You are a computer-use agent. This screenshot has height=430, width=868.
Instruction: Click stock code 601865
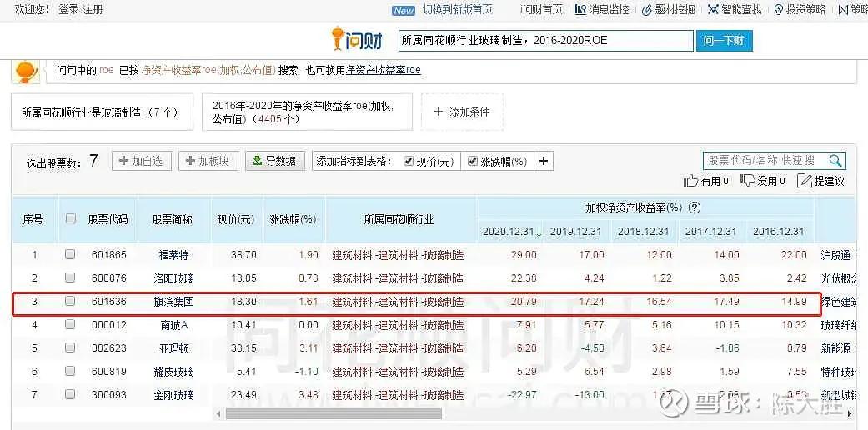click(108, 254)
